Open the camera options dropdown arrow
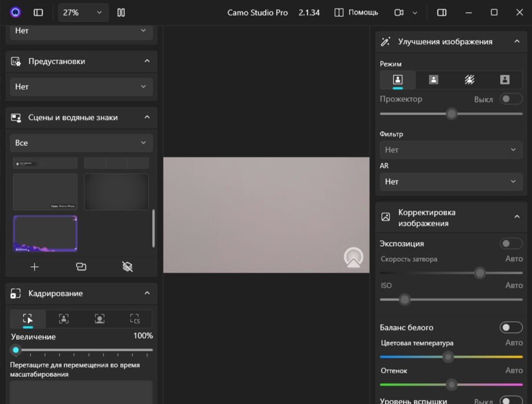The image size is (532, 404). click(414, 13)
